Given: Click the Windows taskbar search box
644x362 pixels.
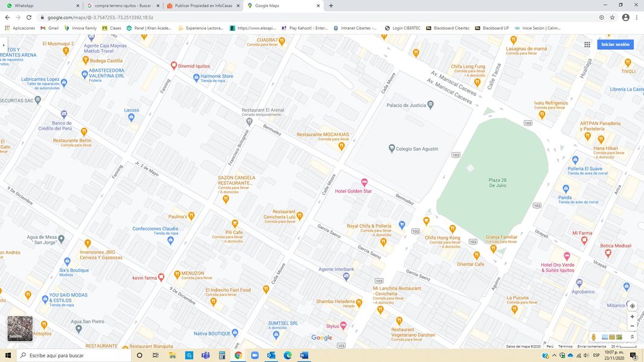Looking at the screenshot, I should pos(74,355).
